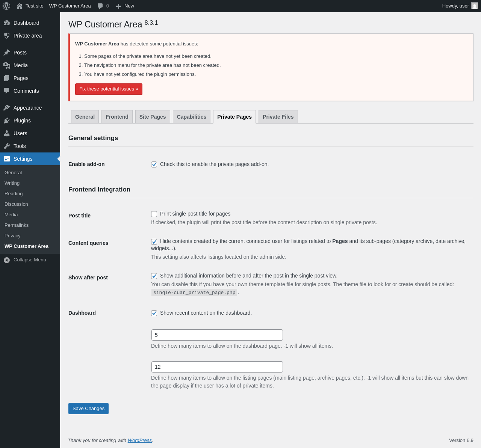Image resolution: width=481 pixels, height=448 pixels.
Task: Open the Capabilities tab
Action: click(x=192, y=117)
